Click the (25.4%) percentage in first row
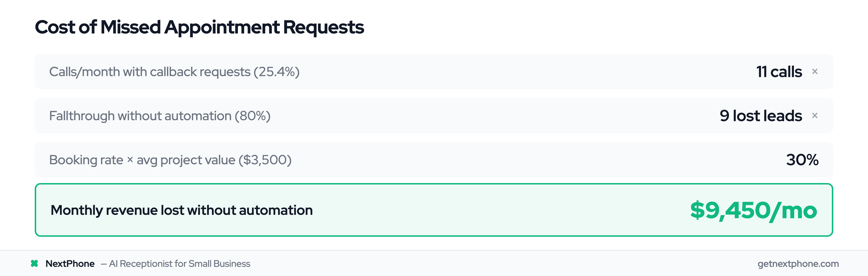868x276 pixels. click(x=277, y=72)
